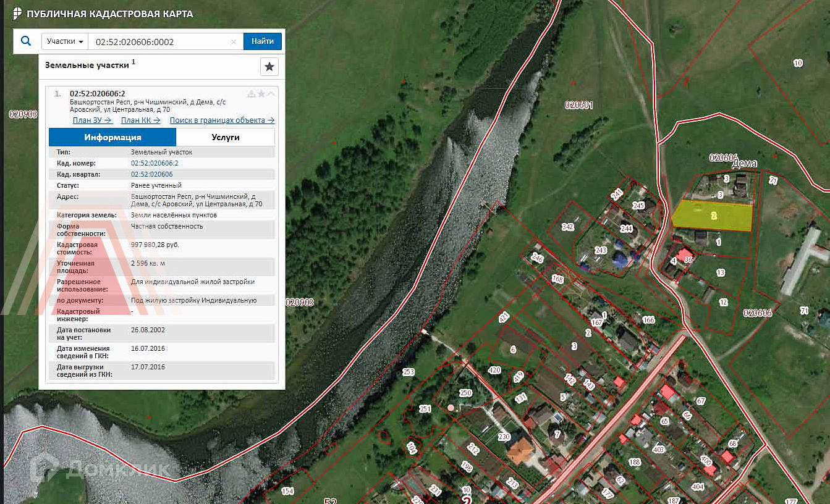Select the Информация tab
The width and height of the screenshot is (830, 504).
point(112,137)
